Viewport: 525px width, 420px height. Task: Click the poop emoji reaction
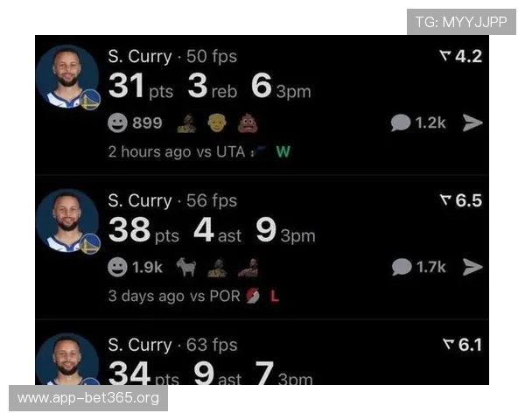(x=248, y=123)
